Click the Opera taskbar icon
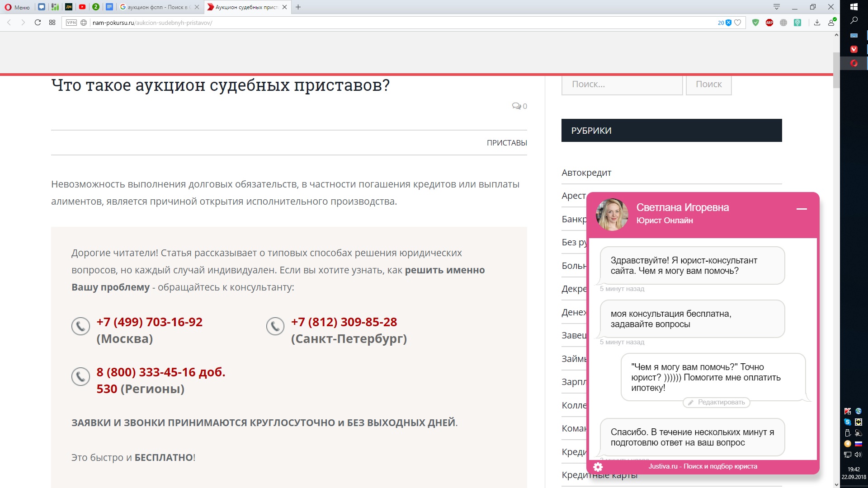This screenshot has height=488, width=868. click(x=854, y=63)
